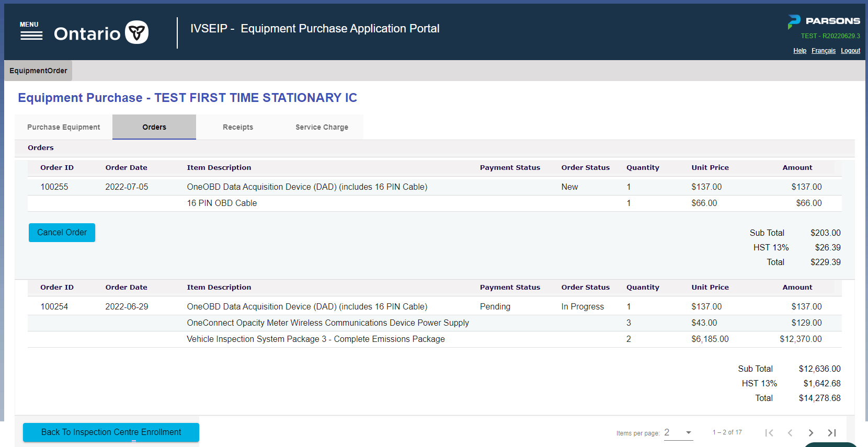Click the Equipment Purchase page heading
868x447 pixels.
[187, 98]
